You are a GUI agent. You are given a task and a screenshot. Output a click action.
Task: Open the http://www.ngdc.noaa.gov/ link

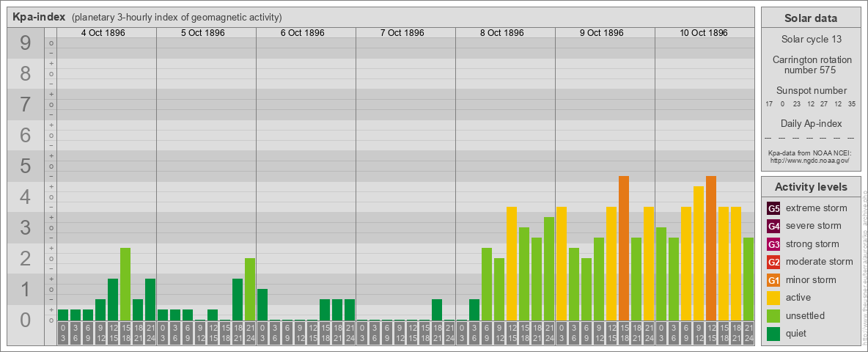(809, 160)
